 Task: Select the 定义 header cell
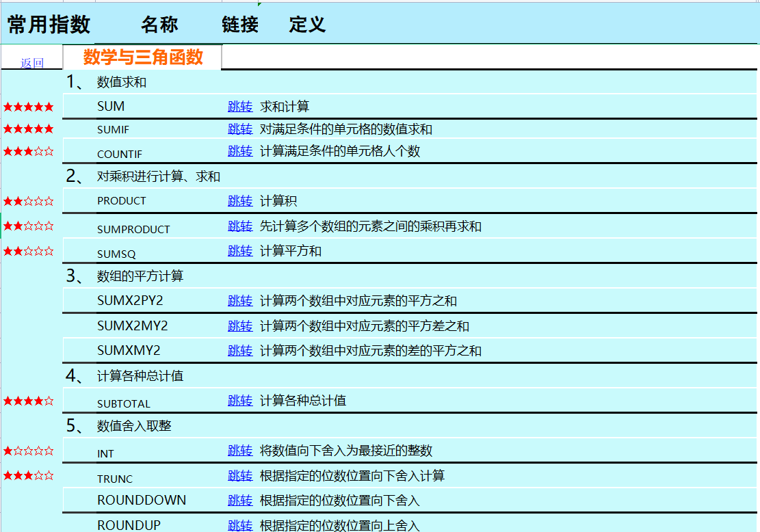click(x=307, y=24)
